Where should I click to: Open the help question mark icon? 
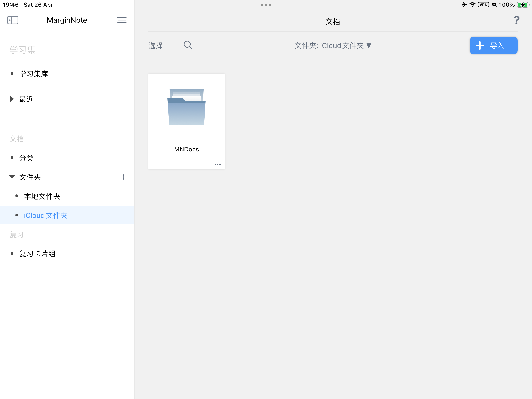[516, 20]
